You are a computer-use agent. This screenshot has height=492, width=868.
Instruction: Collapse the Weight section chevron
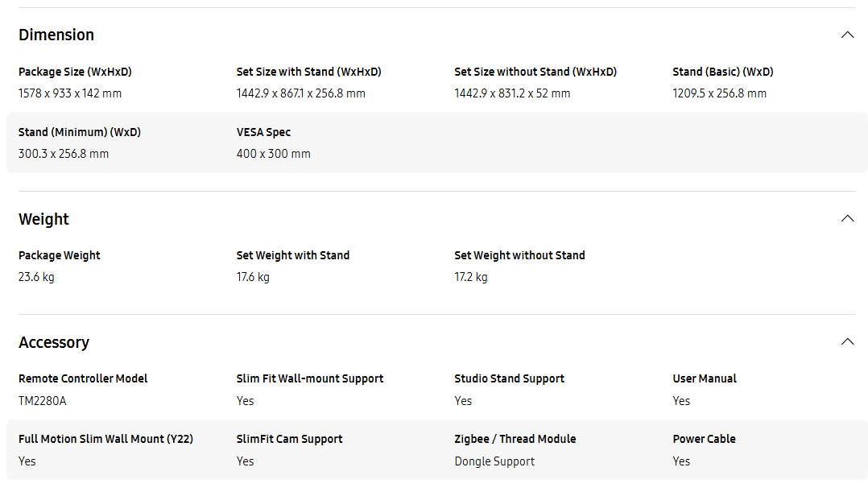coord(847,218)
